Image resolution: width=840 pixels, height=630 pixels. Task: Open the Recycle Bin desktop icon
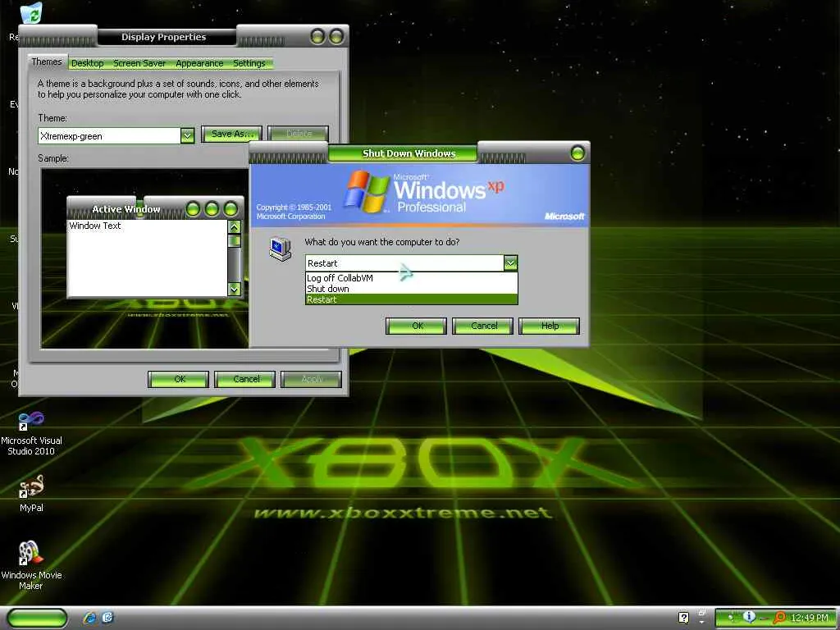[x=30, y=13]
